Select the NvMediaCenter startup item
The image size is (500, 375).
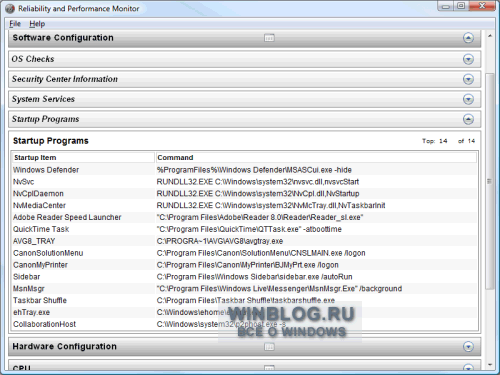tap(39, 206)
